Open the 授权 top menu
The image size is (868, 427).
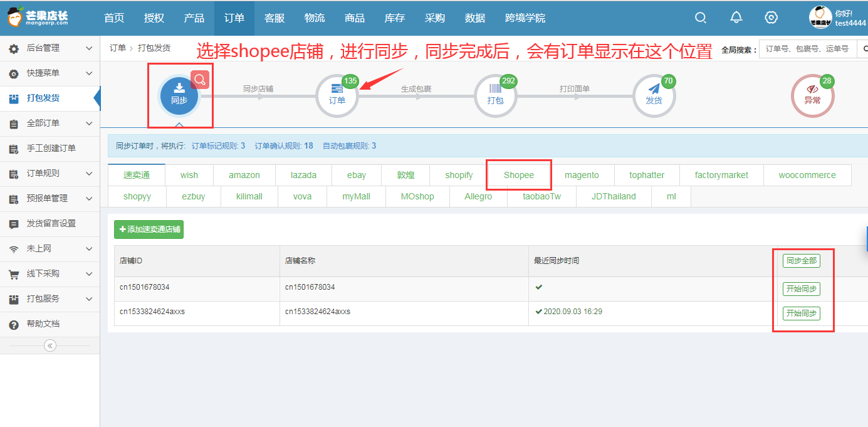[x=154, y=18]
